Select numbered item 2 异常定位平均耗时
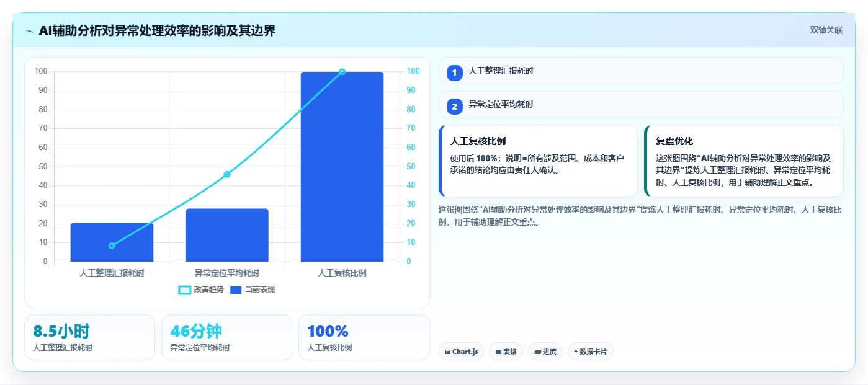The height and width of the screenshot is (385, 868). coord(641,105)
